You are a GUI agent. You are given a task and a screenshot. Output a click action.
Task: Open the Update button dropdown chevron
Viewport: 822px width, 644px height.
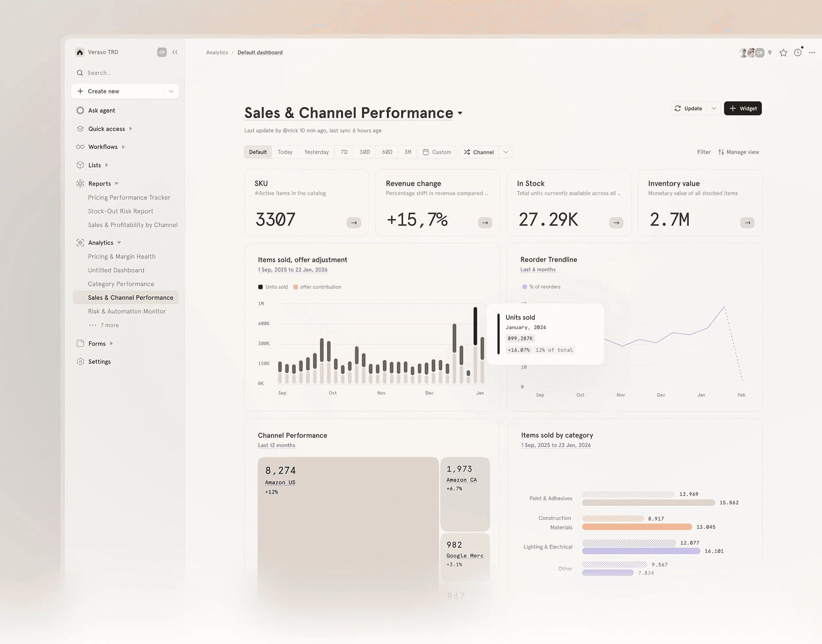click(714, 108)
